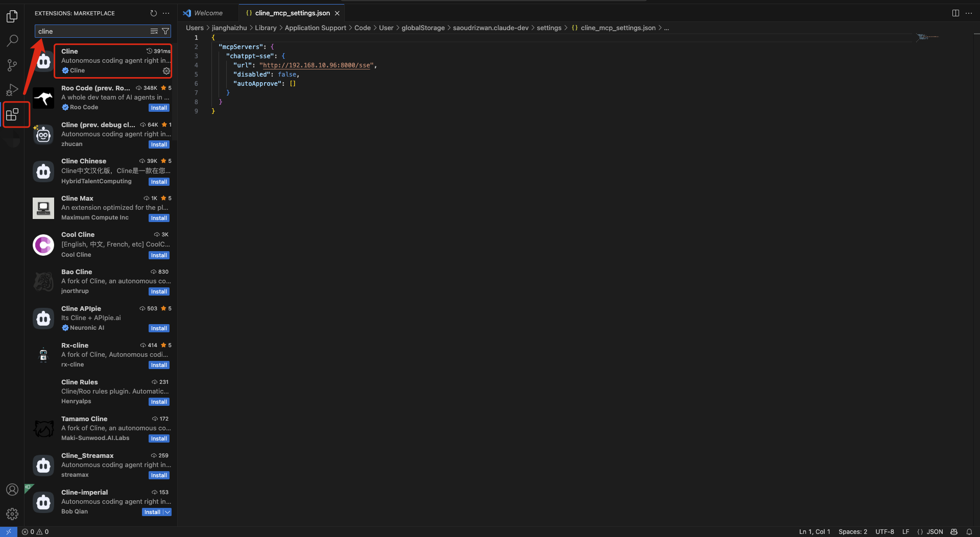Click the Application Support breadcrumb segment
The image size is (980, 537).
tap(315, 28)
